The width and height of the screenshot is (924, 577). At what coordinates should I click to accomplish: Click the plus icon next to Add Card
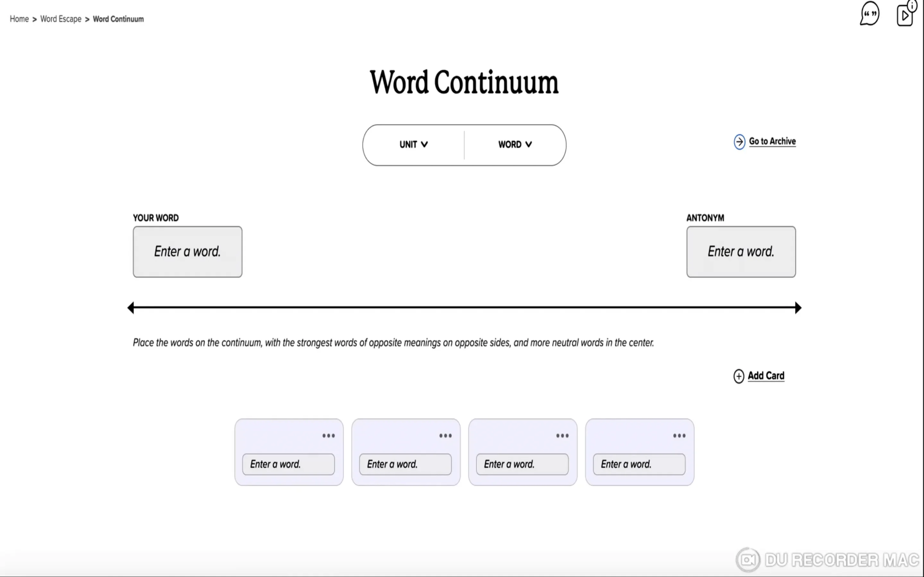click(x=739, y=376)
